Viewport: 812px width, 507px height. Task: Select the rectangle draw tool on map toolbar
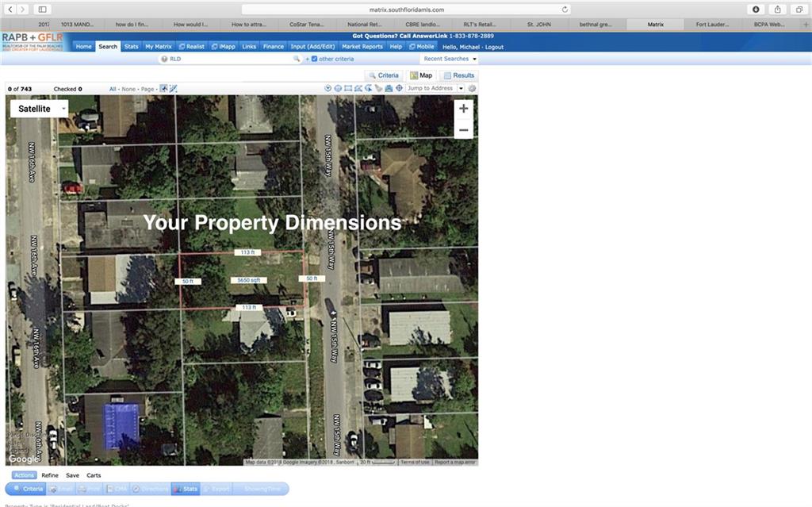(348, 88)
